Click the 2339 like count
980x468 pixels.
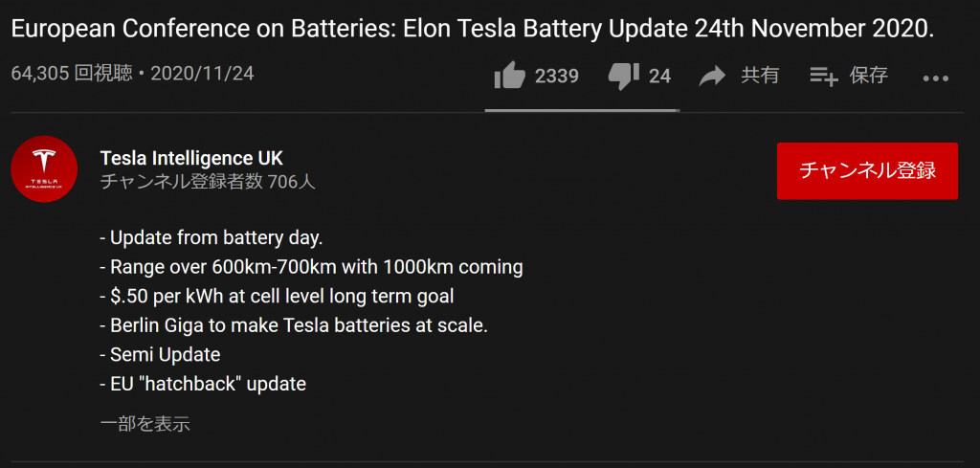pyautogui.click(x=556, y=77)
